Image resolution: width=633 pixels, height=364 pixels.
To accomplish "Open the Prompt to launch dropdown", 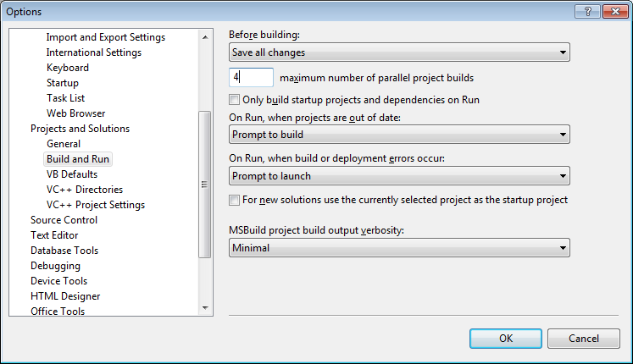I will 399,176.
